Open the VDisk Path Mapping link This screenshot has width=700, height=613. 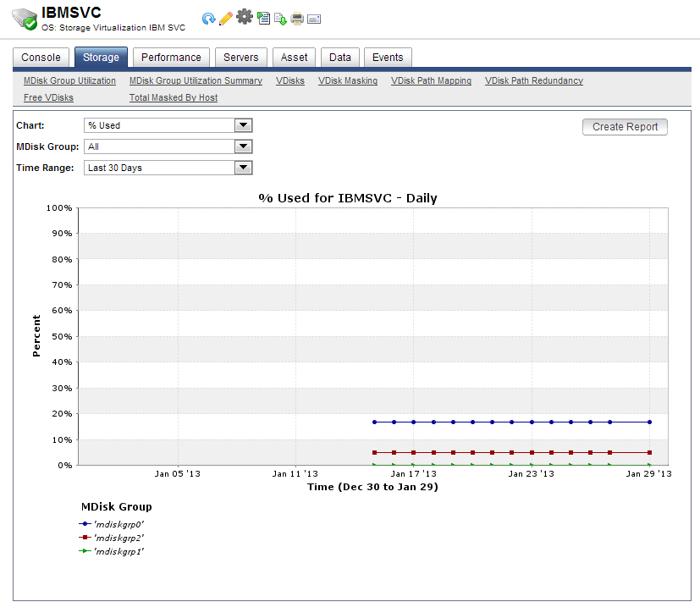click(431, 80)
